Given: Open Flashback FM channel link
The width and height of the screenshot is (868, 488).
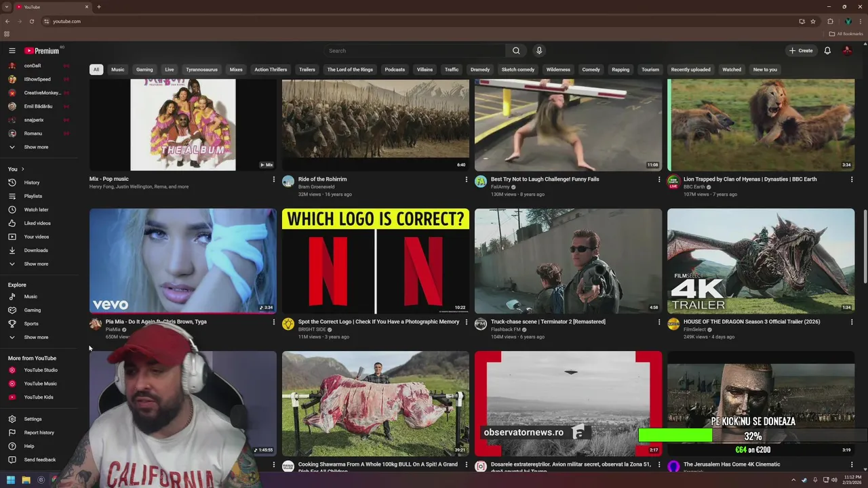Looking at the screenshot, I should pyautogui.click(x=506, y=329).
